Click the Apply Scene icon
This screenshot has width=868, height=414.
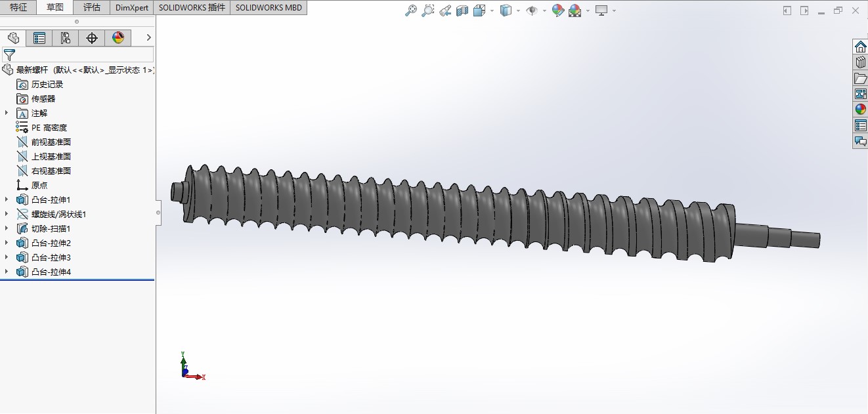click(575, 10)
